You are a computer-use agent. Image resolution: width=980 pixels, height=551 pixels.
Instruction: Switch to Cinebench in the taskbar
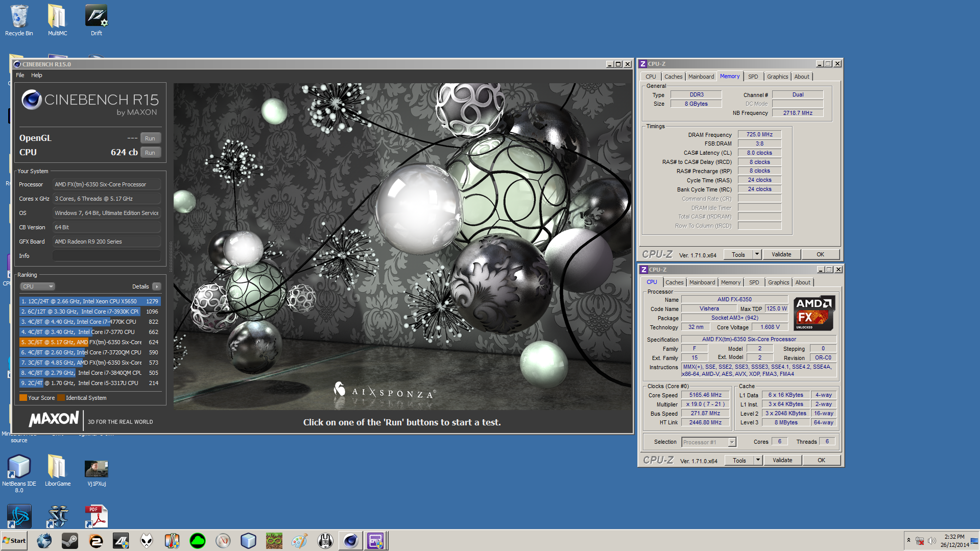[x=351, y=541]
